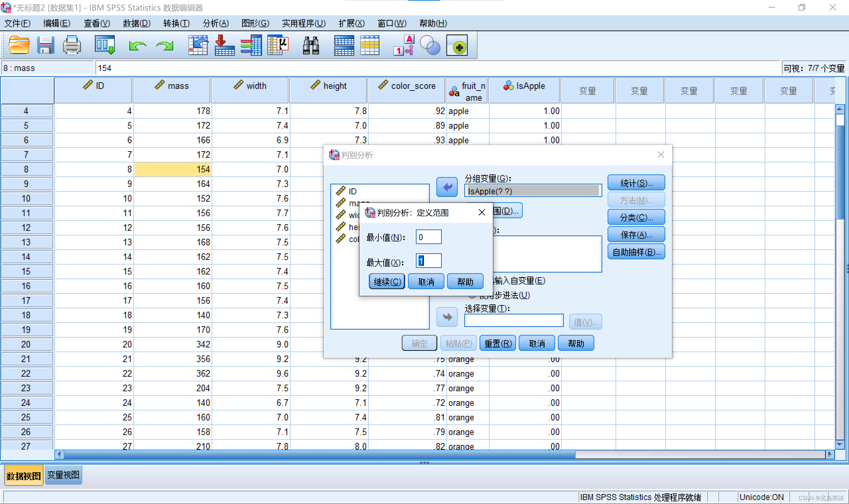This screenshot has width=849, height=504.
Task: Open the Recall recent dialogs icon
Action: tap(105, 45)
